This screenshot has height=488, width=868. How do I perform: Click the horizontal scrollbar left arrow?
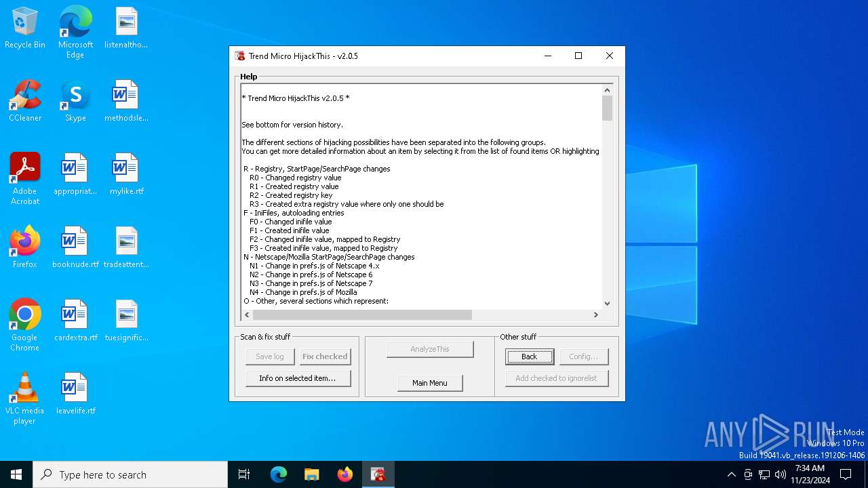(247, 314)
